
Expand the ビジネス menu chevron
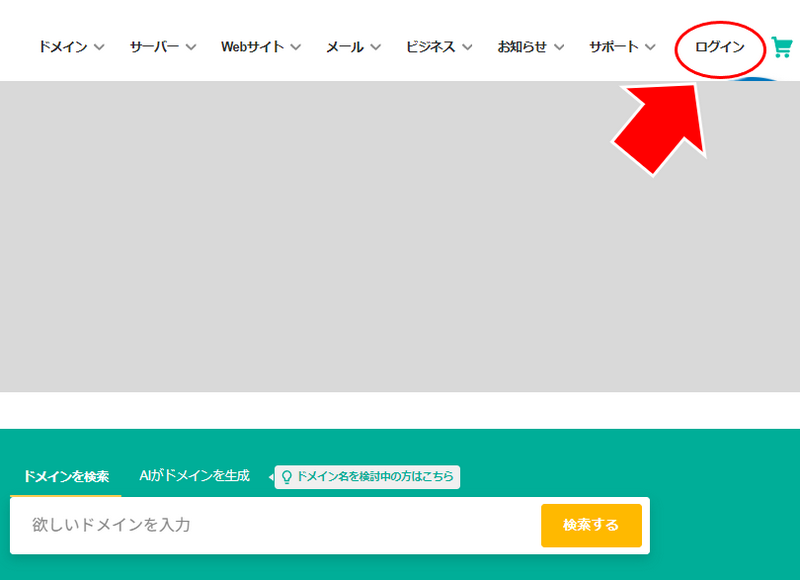point(467,47)
